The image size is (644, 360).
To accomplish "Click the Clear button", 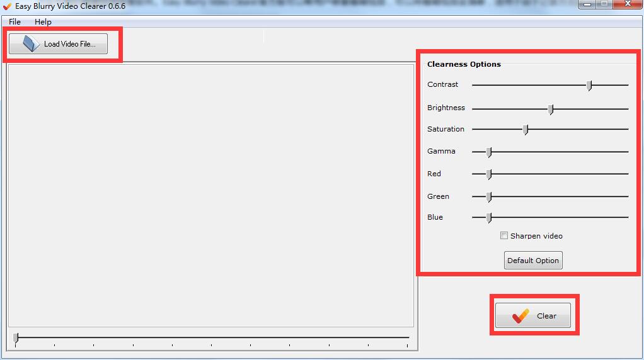I will click(x=533, y=315).
